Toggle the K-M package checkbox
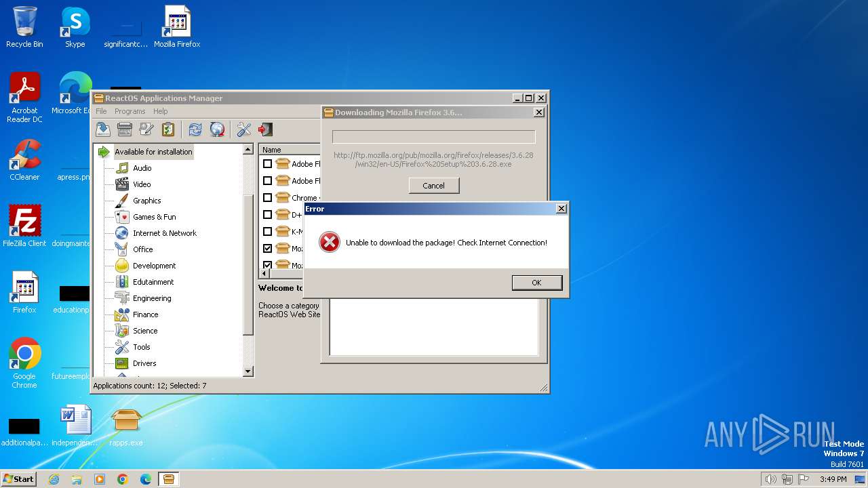This screenshot has width=868, height=488. click(x=267, y=232)
